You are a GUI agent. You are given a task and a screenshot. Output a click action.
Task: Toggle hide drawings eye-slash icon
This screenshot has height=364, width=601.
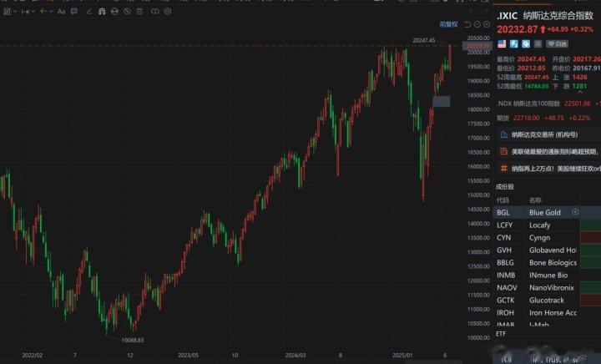[127, 12]
